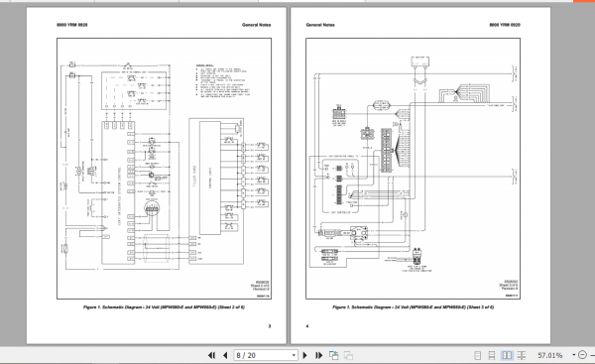This screenshot has width=595, height=364.
Task: Go to previous view icon
Action: (333, 355)
